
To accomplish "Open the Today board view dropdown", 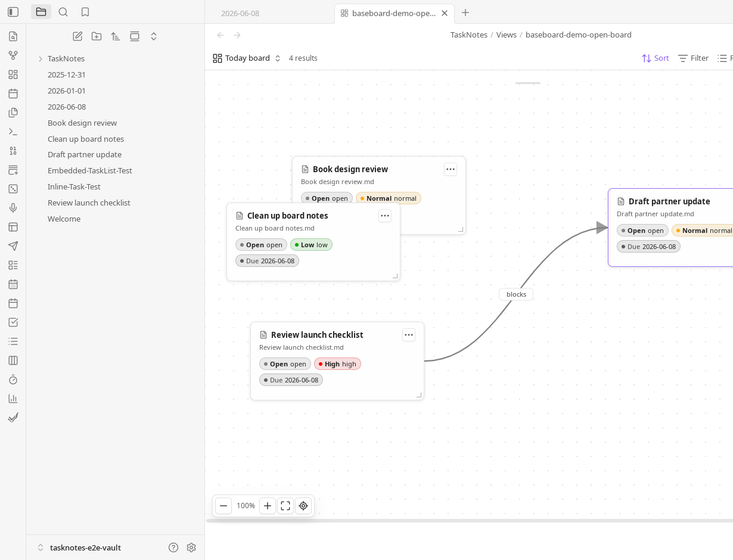I will tap(247, 58).
